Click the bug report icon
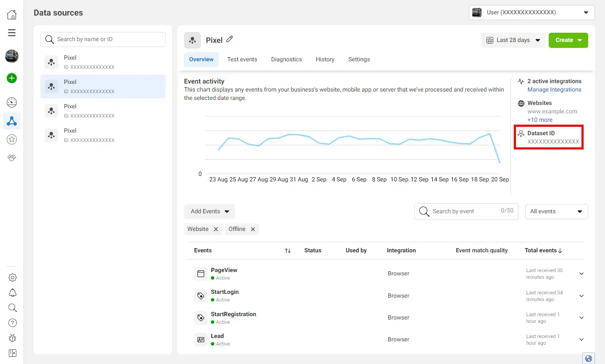Screen dimensions: 605x364 point(13,338)
